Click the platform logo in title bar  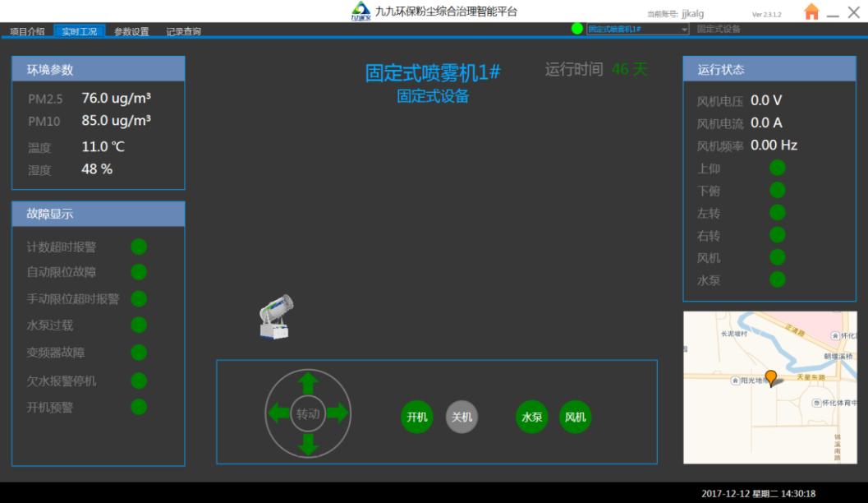pos(361,12)
